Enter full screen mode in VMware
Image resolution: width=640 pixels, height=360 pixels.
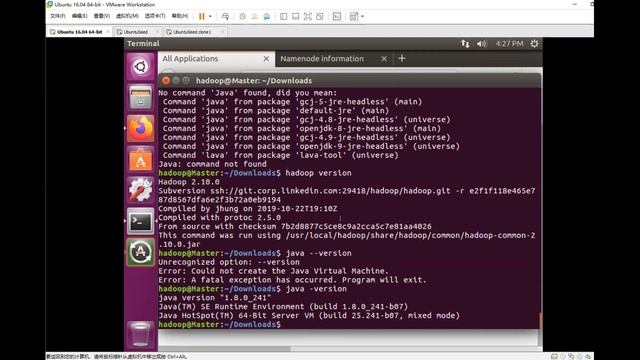308,16
